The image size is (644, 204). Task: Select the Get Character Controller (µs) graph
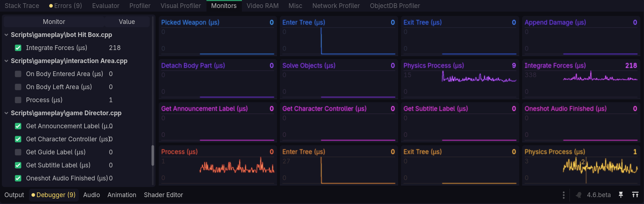pos(339,122)
